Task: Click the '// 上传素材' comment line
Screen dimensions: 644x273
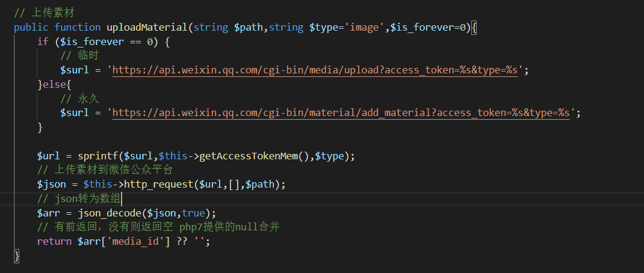Action: pos(44,13)
